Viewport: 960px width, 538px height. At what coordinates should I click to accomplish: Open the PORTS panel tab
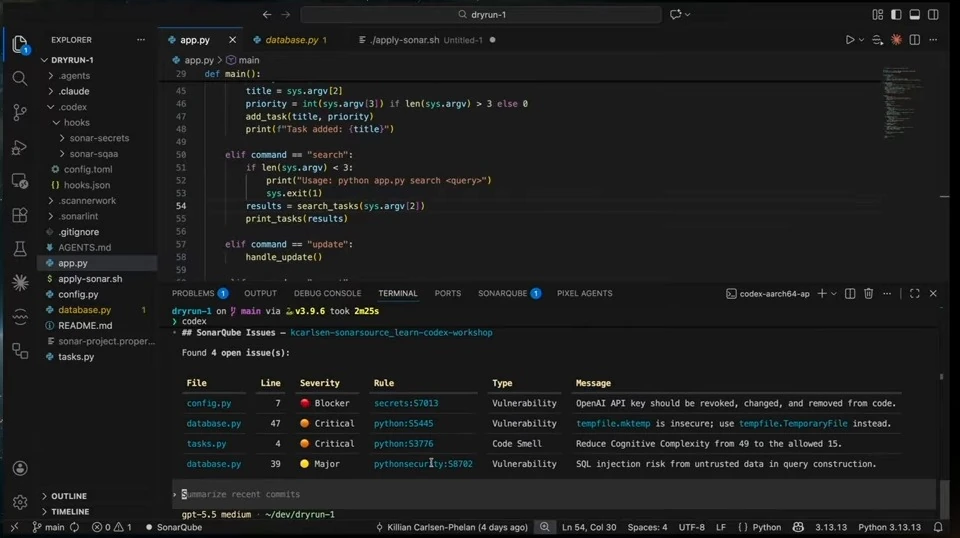pos(448,293)
